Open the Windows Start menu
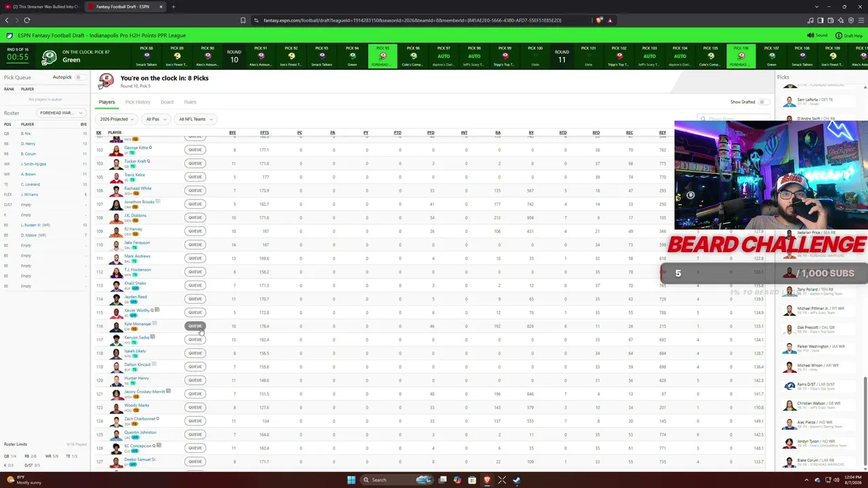 point(351,480)
